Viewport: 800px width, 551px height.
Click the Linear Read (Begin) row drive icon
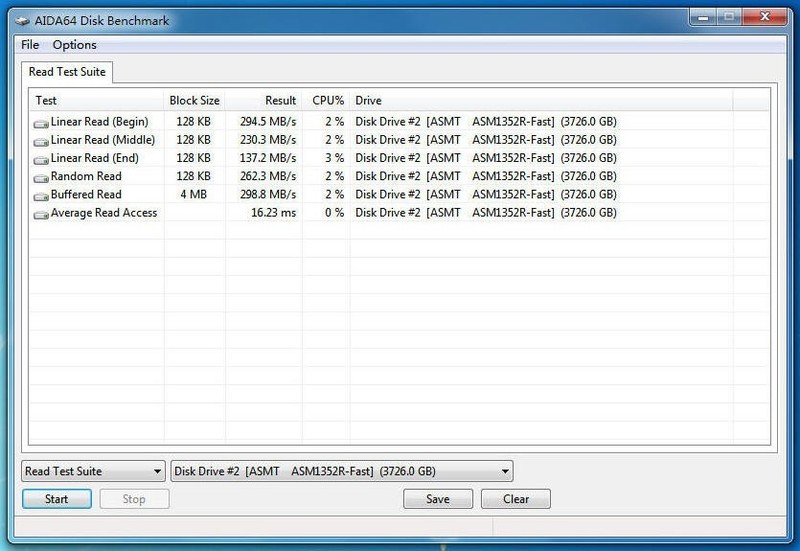[41, 123]
